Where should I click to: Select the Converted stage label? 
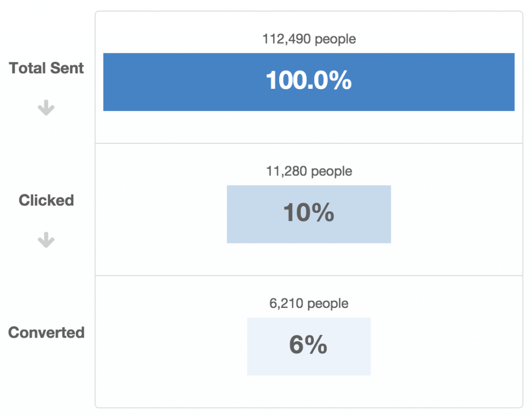pos(46,332)
